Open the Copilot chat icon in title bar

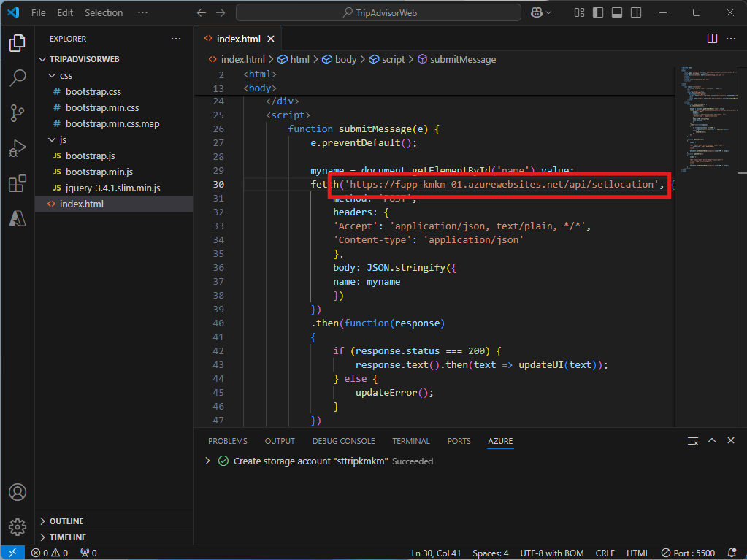coord(537,13)
